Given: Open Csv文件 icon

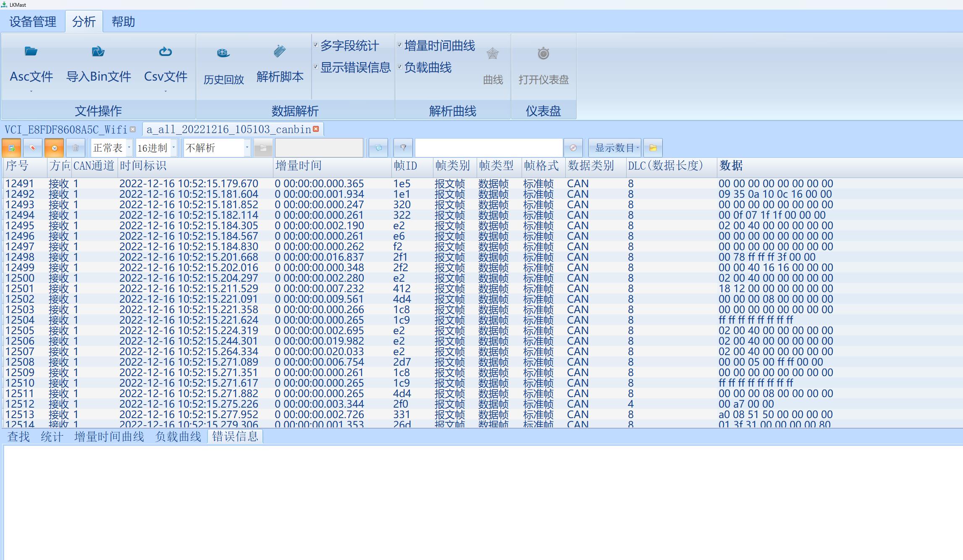Looking at the screenshot, I should click(165, 52).
